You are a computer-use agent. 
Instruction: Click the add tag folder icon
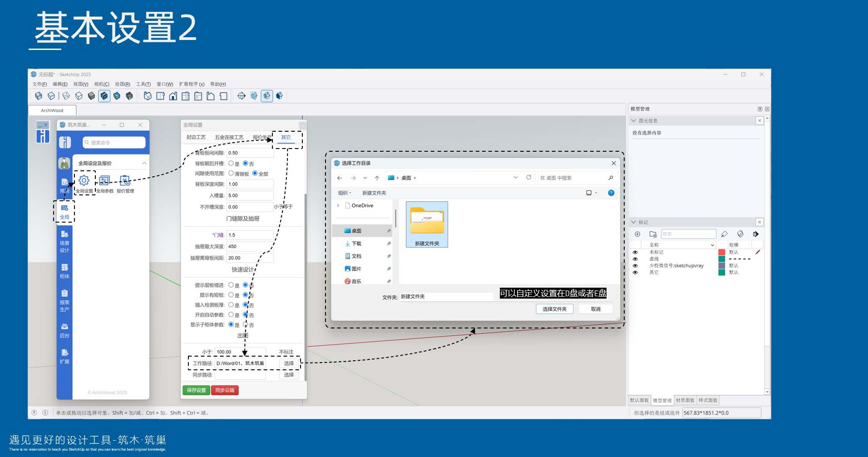653,234
